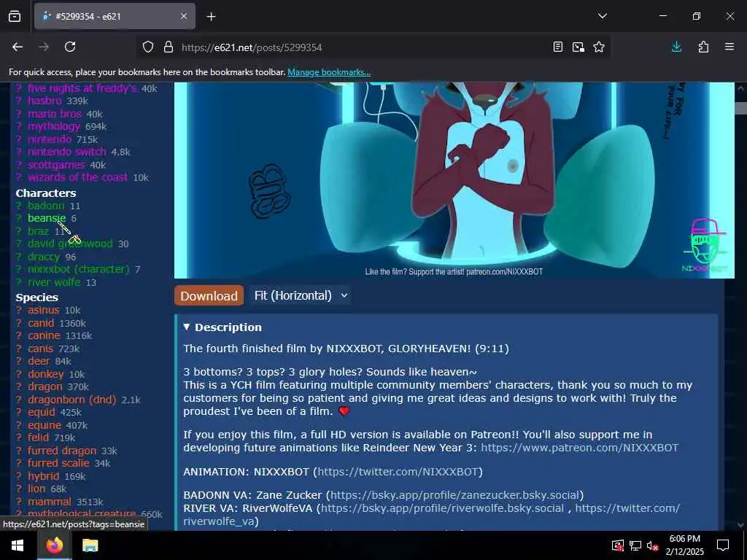Open a new tab with plus button
The image size is (747, 560).
click(211, 17)
